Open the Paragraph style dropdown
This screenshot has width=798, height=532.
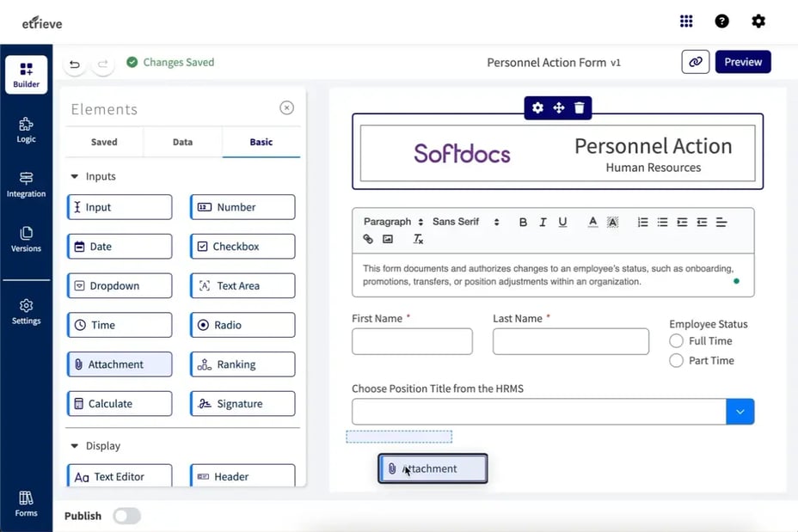tap(392, 221)
